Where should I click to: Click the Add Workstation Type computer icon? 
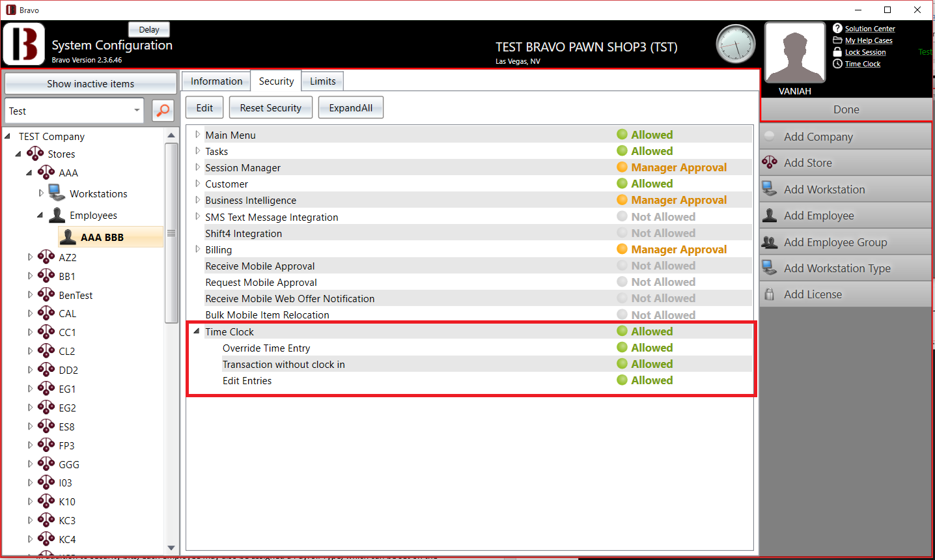770,268
